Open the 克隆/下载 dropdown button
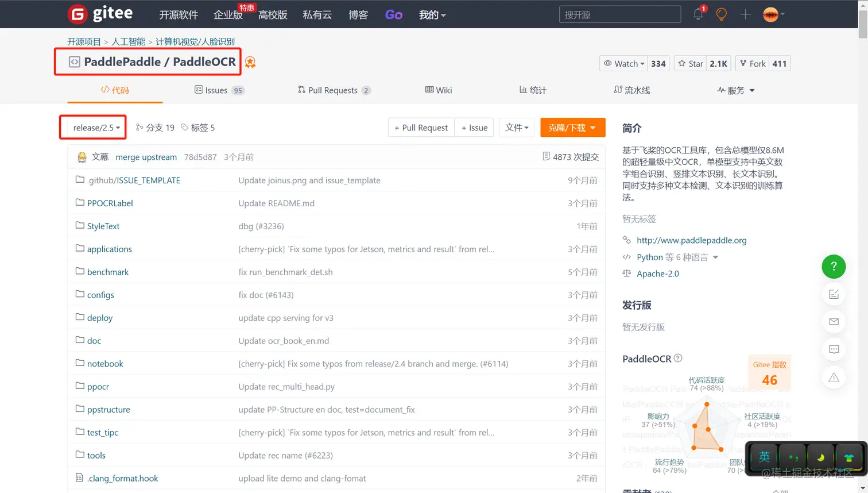 (x=572, y=128)
